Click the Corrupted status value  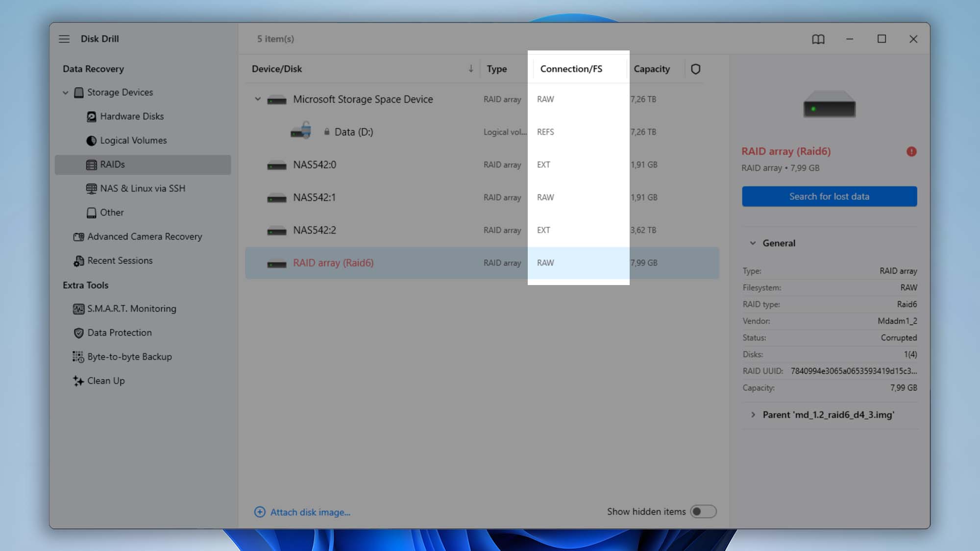tap(899, 337)
